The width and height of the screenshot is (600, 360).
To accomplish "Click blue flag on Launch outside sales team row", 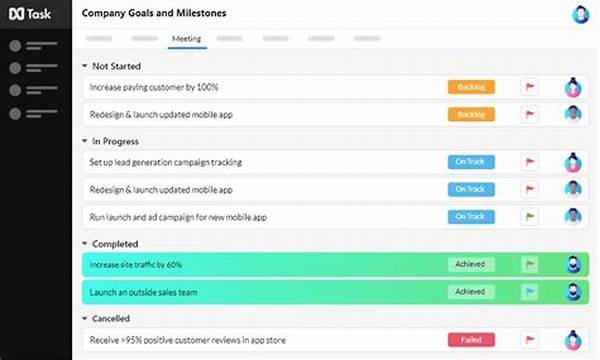I will [x=530, y=292].
